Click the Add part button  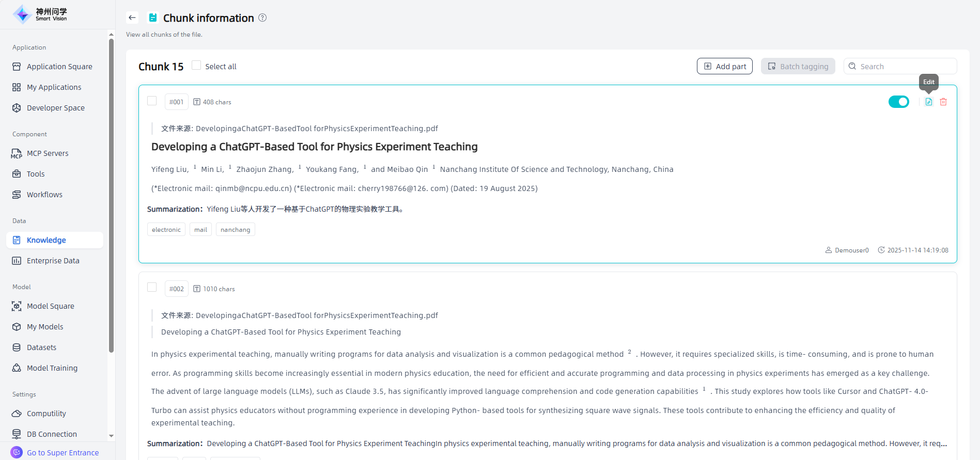(x=724, y=66)
